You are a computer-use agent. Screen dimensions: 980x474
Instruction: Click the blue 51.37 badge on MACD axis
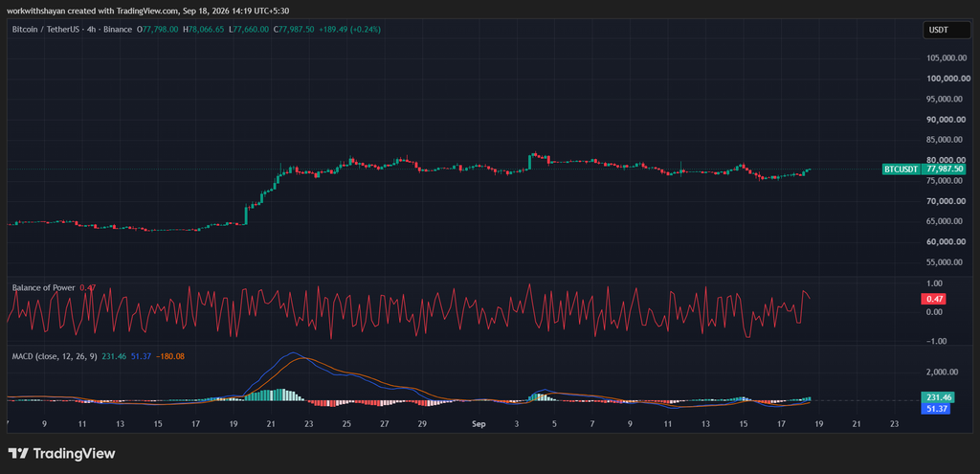(x=936, y=408)
